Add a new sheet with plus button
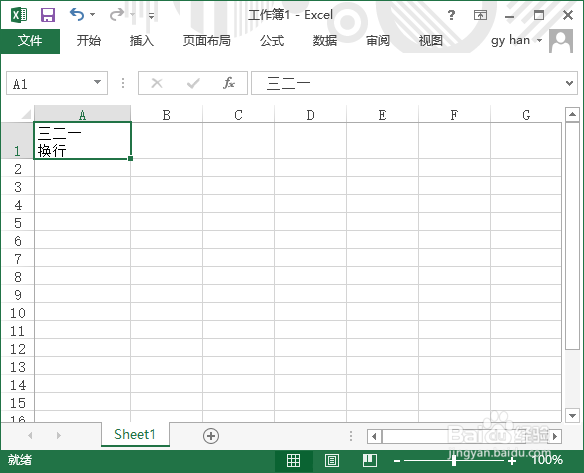584x473 pixels. [x=211, y=436]
